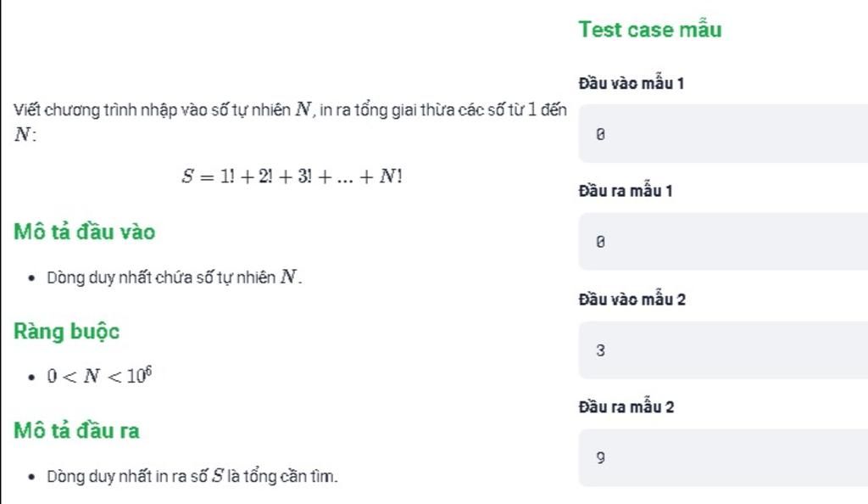This screenshot has width=868, height=504.
Task: Select the sample output 1 box containing 0
Action: 723,242
